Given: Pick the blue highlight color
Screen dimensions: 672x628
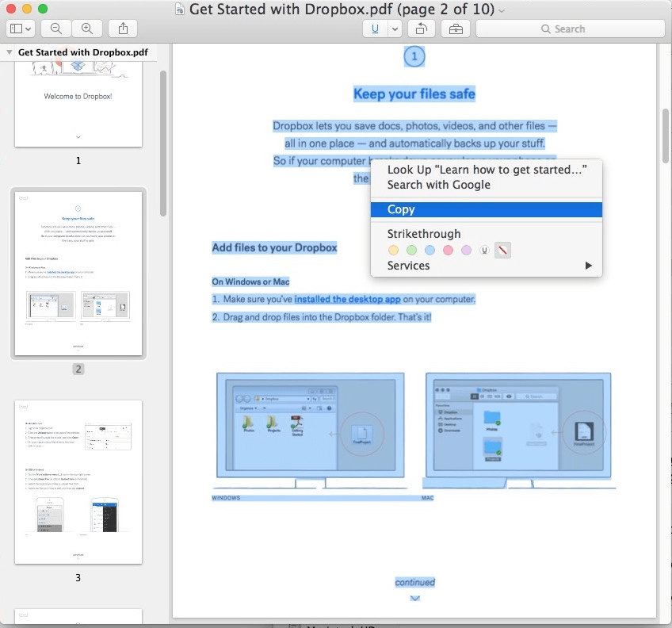Looking at the screenshot, I should (x=430, y=250).
